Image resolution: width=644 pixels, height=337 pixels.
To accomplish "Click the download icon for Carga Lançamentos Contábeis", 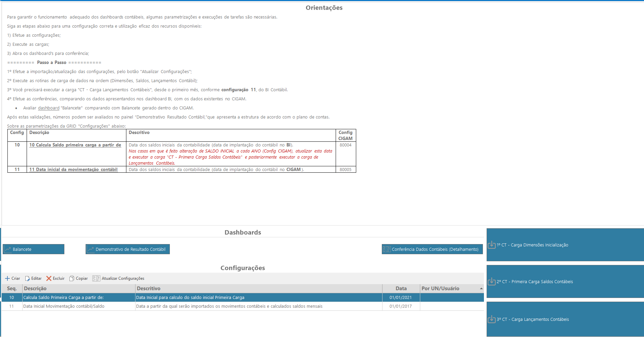I will click(492, 319).
